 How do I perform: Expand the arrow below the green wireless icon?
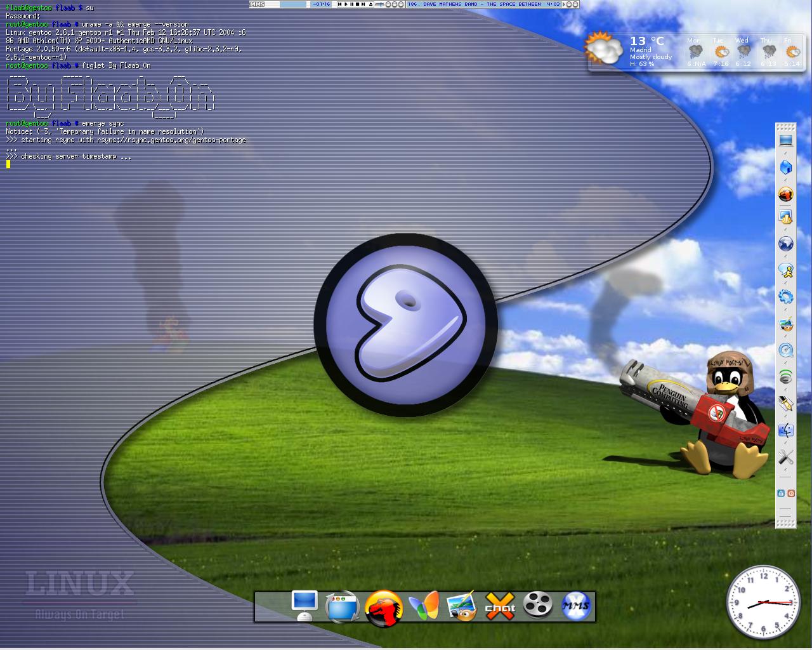pos(785,388)
